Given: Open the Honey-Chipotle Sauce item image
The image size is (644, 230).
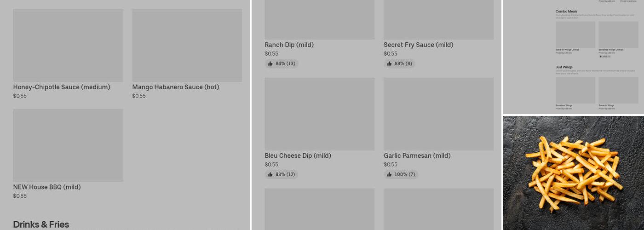Looking at the screenshot, I should (x=68, y=45).
